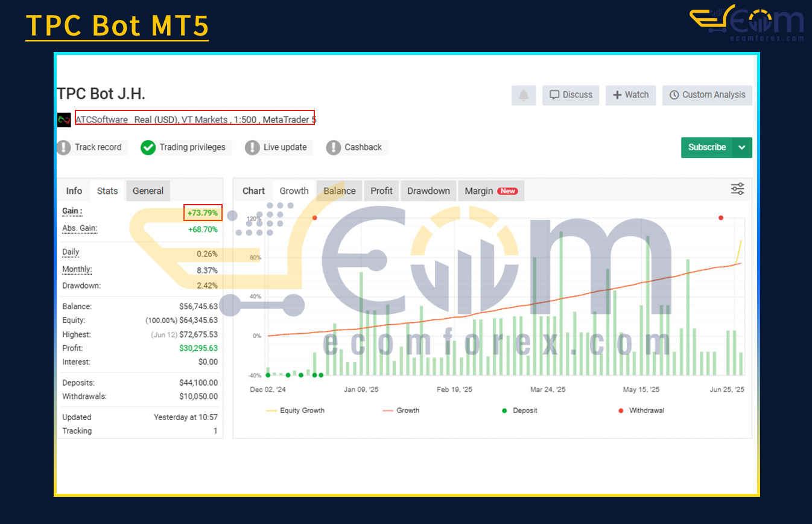Click the Drawdown stat label
This screenshot has width=812, height=524.
pyautogui.click(x=81, y=286)
